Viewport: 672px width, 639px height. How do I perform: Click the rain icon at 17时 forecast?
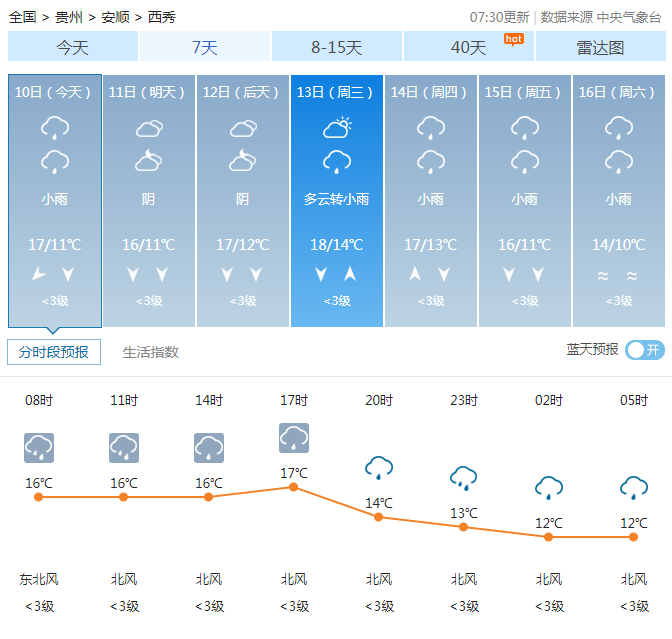293,438
